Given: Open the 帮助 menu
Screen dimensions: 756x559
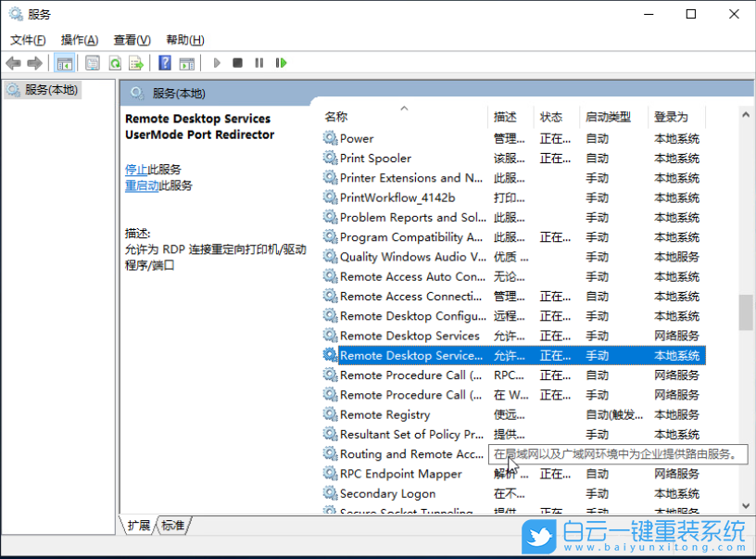Looking at the screenshot, I should (184, 40).
